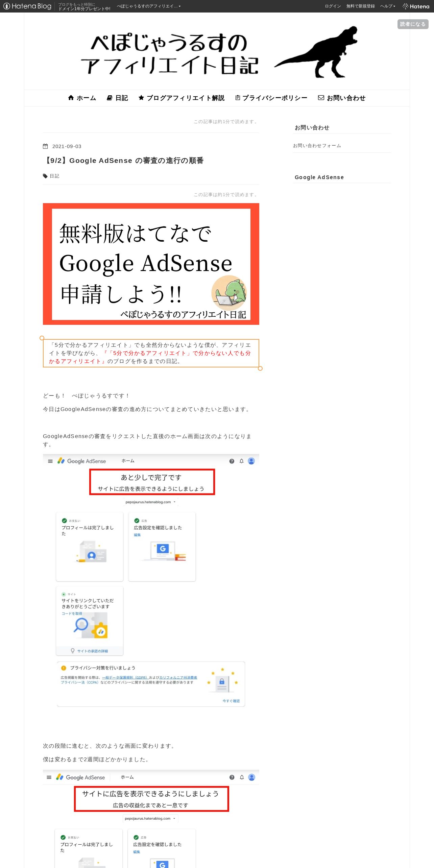Click the tag icon beside 日記 category
Viewport: 434px width, 868px height.
[45, 176]
